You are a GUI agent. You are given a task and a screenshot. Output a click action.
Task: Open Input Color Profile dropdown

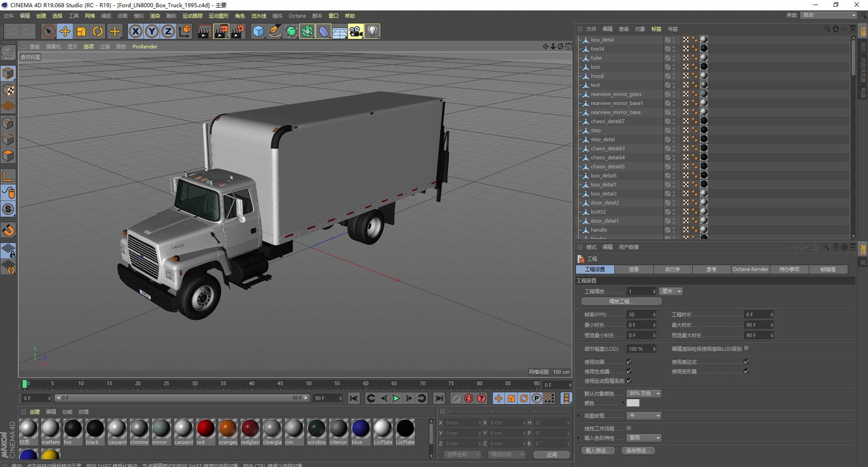(x=644, y=438)
